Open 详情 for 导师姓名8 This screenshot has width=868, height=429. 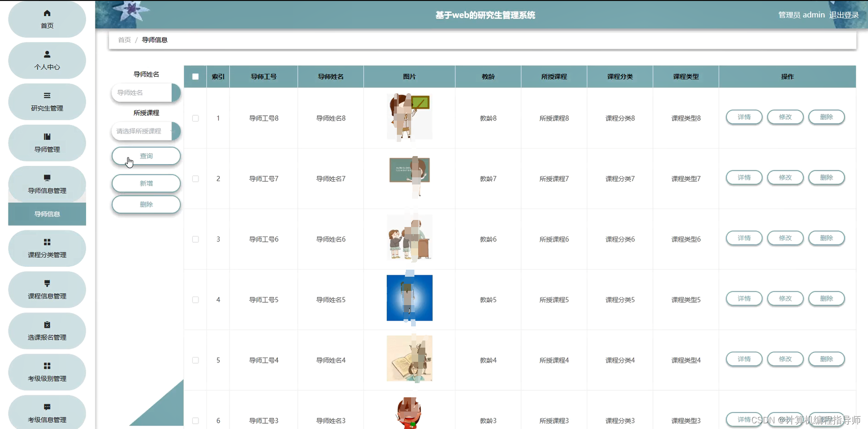tap(744, 117)
